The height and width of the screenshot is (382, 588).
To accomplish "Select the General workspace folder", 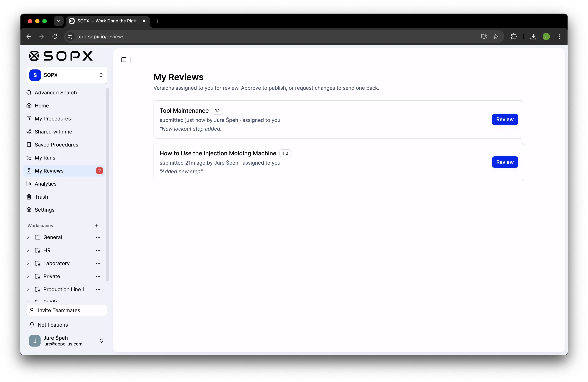I will (49, 237).
